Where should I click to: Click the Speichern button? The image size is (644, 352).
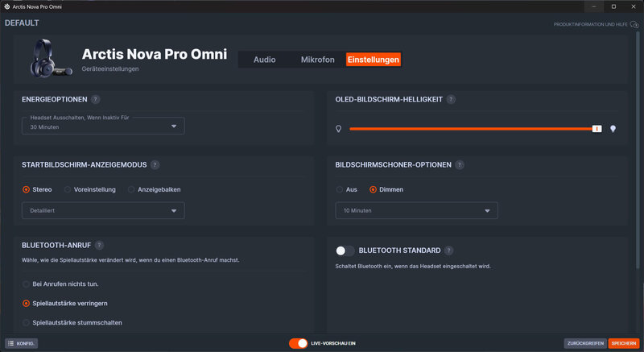(x=623, y=343)
